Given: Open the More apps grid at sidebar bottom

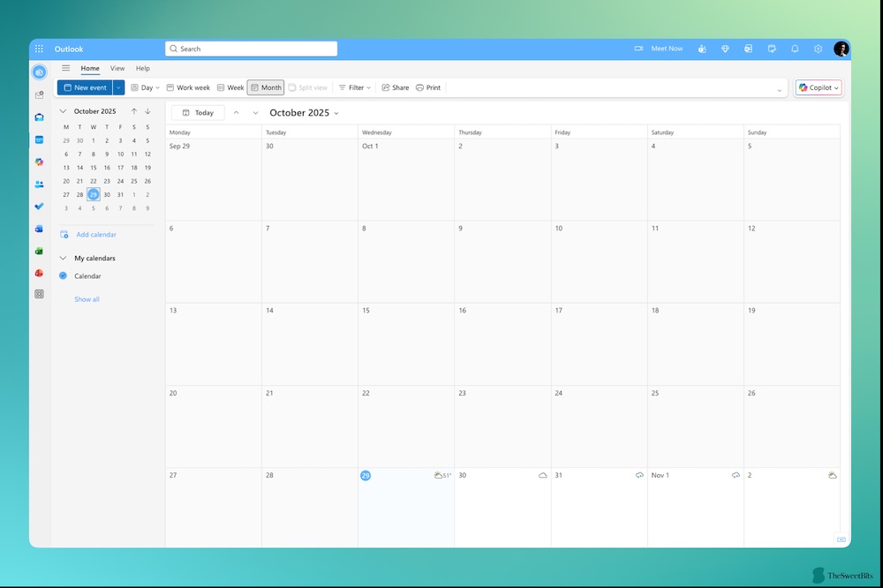Looking at the screenshot, I should pos(39,294).
